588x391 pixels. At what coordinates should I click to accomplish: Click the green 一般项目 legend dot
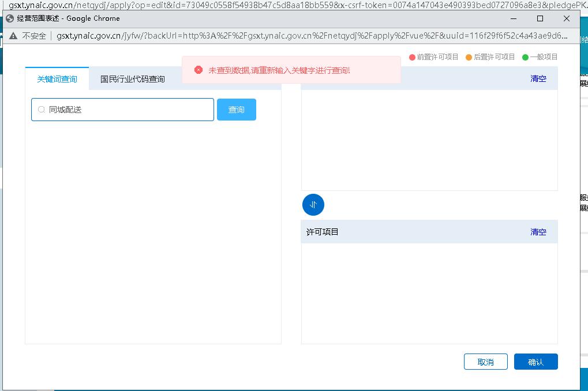click(525, 57)
